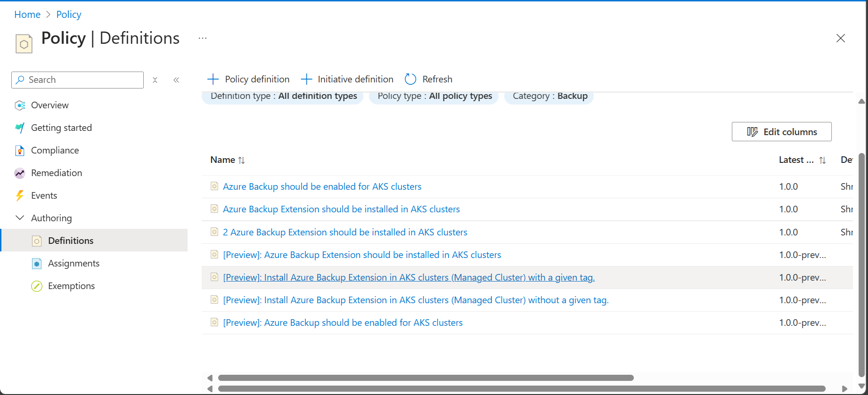Open the Install Backup Extension 'with a given tag' policy
The height and width of the screenshot is (395, 868).
click(x=409, y=277)
